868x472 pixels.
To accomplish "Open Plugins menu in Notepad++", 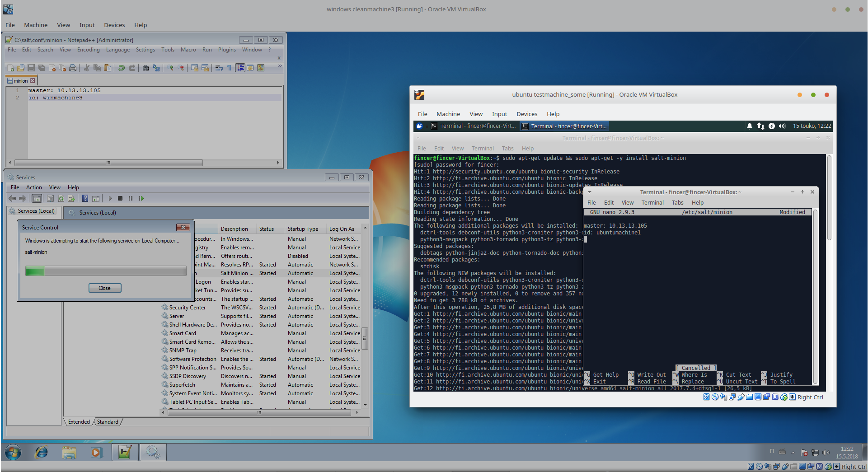I will pos(227,50).
